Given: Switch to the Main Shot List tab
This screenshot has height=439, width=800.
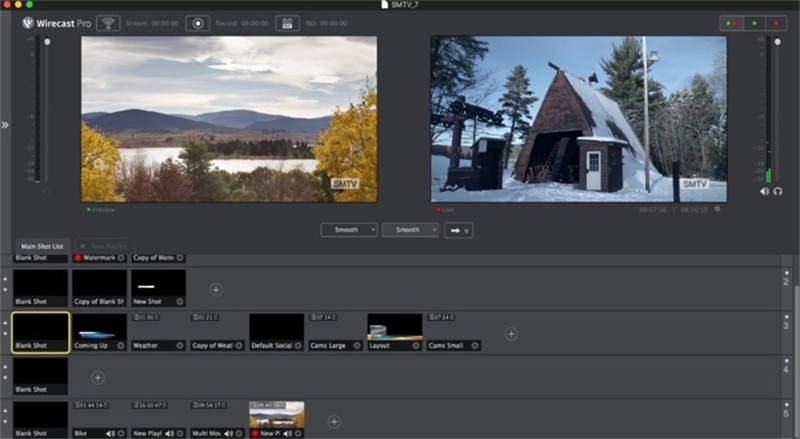Looking at the screenshot, I should [42, 246].
